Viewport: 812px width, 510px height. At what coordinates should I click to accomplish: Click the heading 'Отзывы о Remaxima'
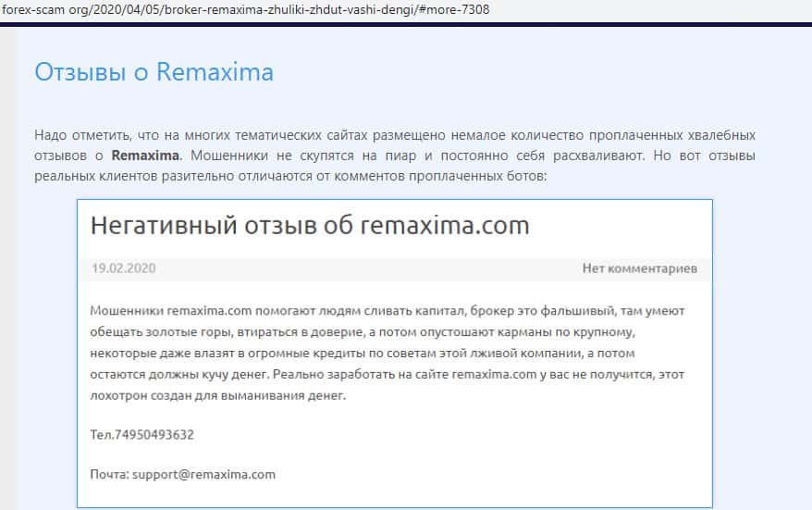click(154, 71)
